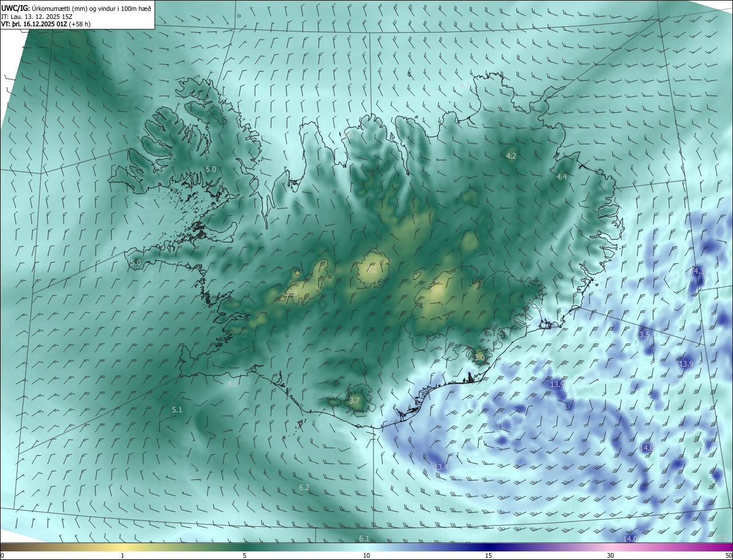Click the 6.2 value label
Image resolution: width=733 pixels, height=560 pixels.
pyautogui.click(x=304, y=487)
